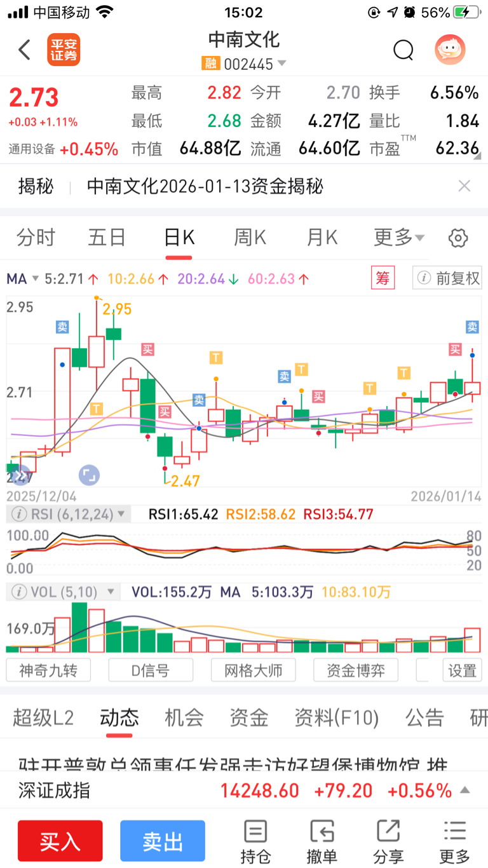
Task: Open the 资料(F10) tab
Action: point(337,718)
